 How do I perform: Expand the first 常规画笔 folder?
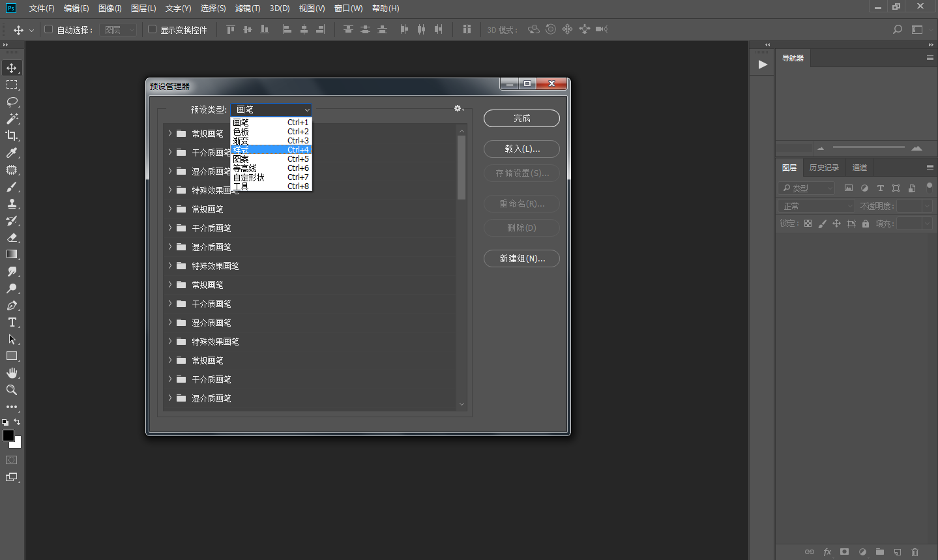(x=170, y=133)
